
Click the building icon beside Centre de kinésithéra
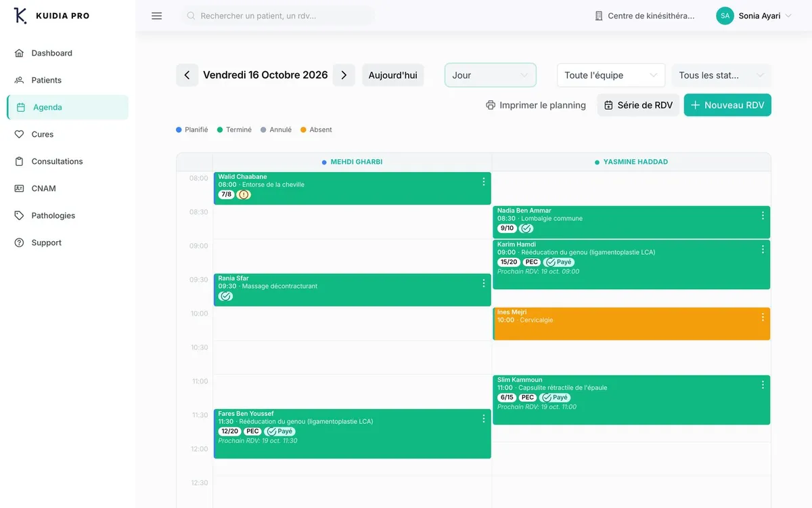coord(599,16)
